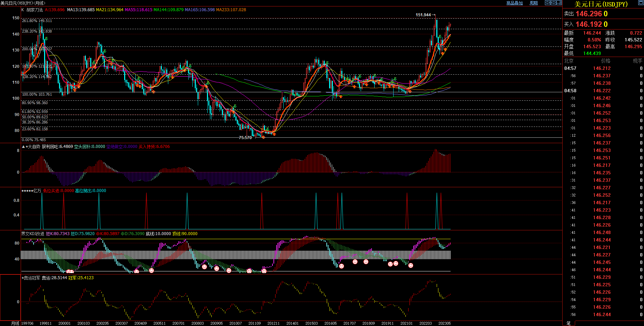Click the star icon before 奥运冠军 indicator
644x326 pixels.
pos(23,278)
